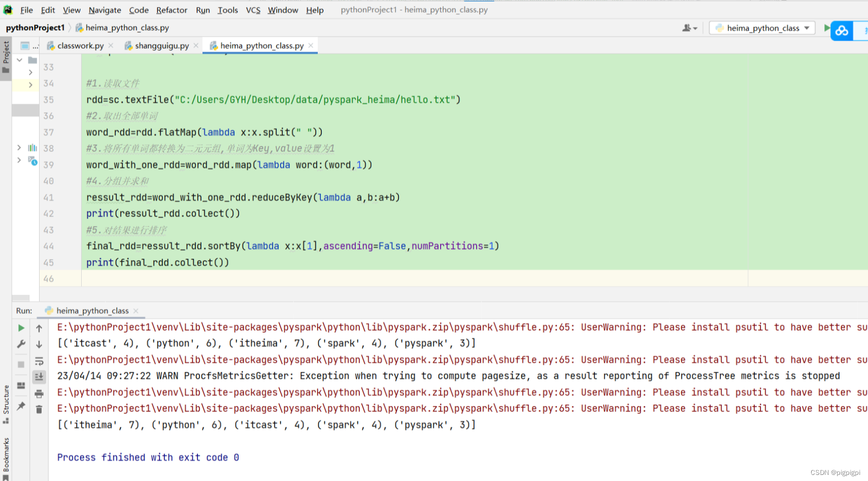Click line number 44 in the gutter
This screenshot has width=868, height=481.
click(x=48, y=246)
